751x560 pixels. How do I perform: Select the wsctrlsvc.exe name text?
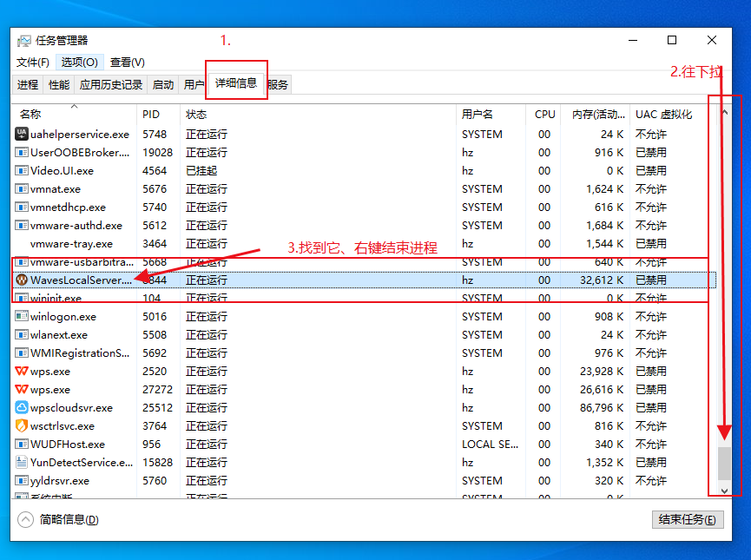(63, 426)
